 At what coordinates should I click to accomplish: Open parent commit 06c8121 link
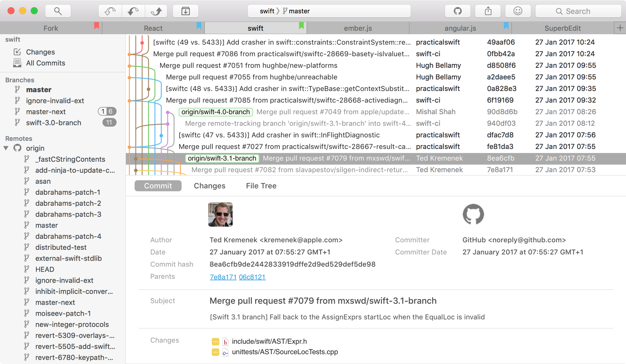[x=252, y=277]
